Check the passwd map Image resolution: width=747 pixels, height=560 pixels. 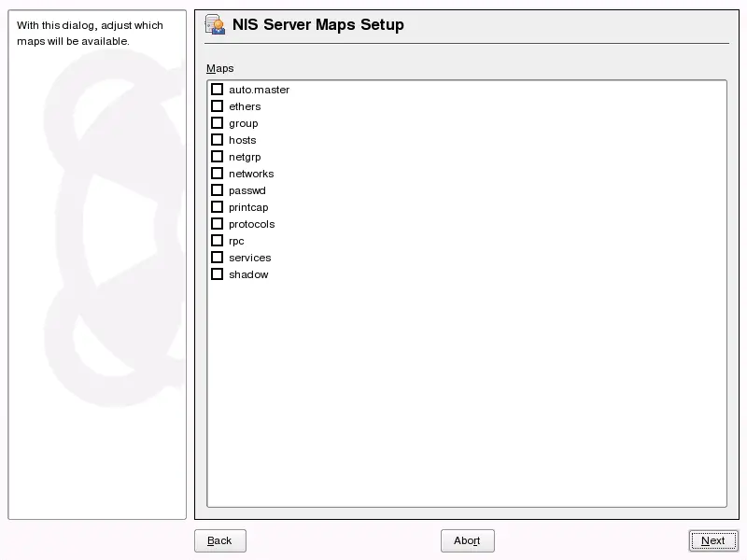click(x=217, y=189)
